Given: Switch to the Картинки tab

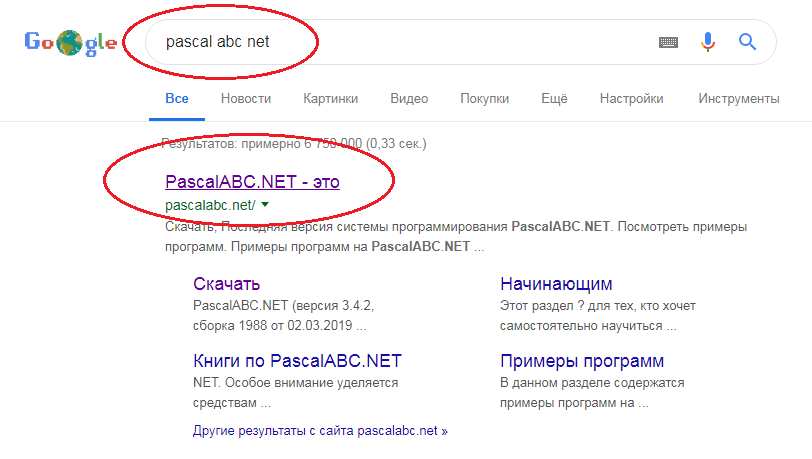Looking at the screenshot, I should (330, 98).
